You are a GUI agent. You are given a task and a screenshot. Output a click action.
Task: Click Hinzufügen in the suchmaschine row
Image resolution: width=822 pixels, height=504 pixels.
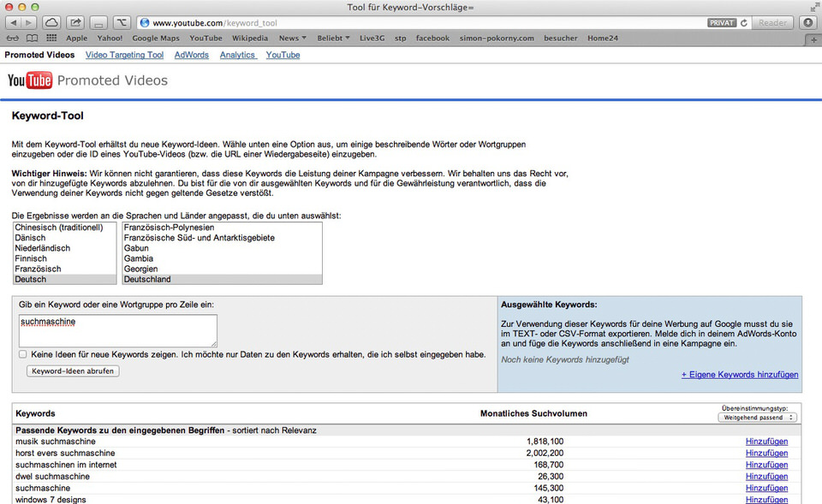[766, 488]
